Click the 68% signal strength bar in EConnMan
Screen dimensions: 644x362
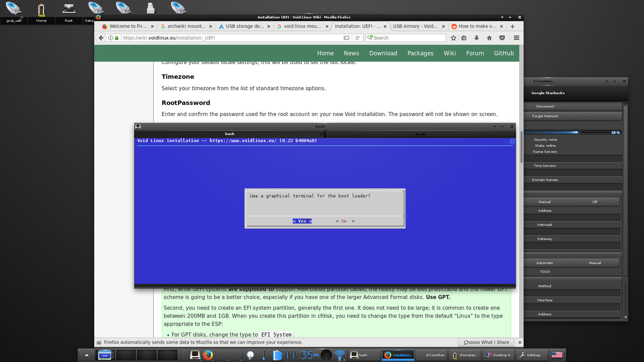(x=573, y=132)
